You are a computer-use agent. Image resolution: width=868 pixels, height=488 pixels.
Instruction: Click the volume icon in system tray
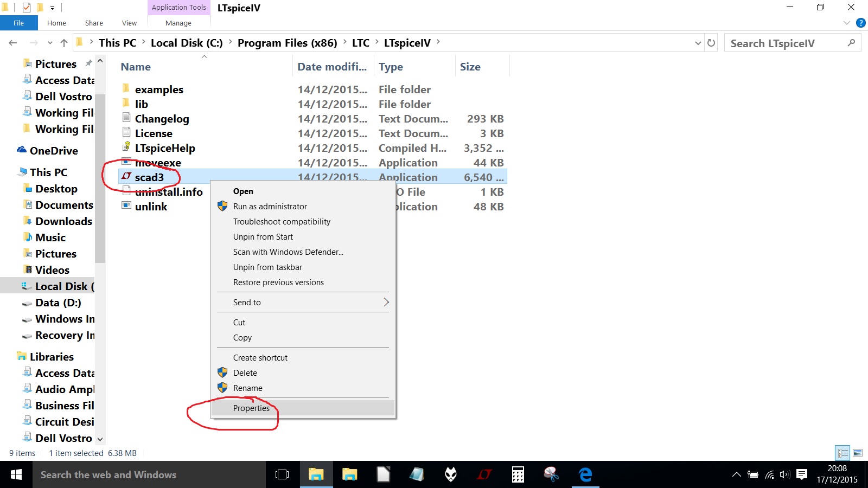coord(785,475)
